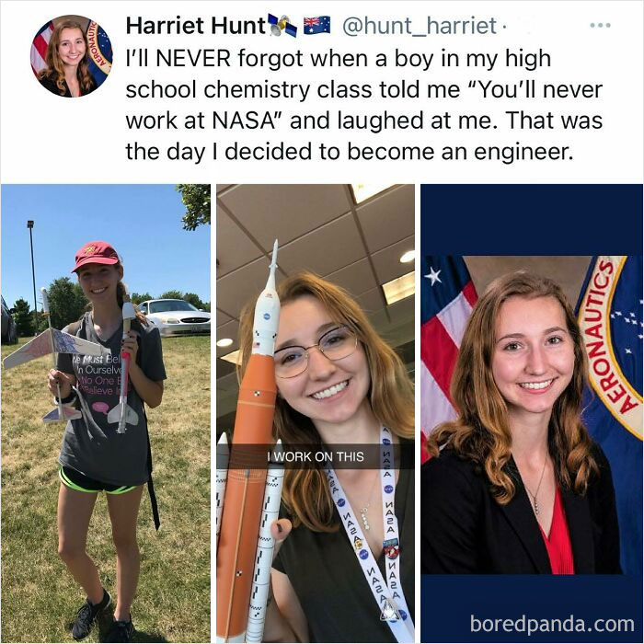The width and height of the screenshot is (644, 644).
Task: Open the official portrait photo with flags
Action: click(532, 413)
